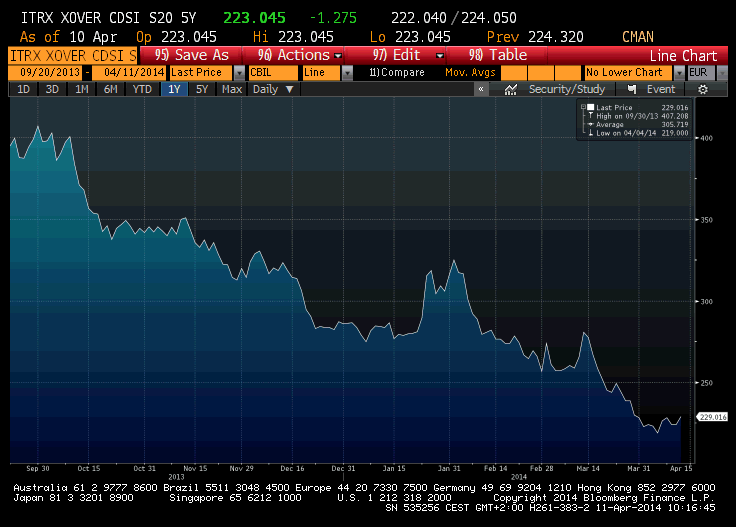Click the white Last Price color swatch
The height and width of the screenshot is (527, 736).
590,107
